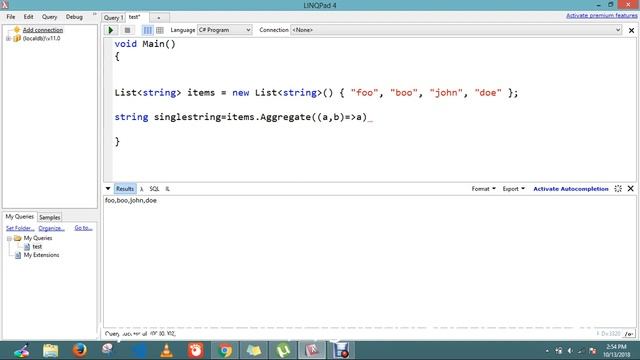Click the Add connection star icon
Screen dimensions: 640x360
coord(17,29)
